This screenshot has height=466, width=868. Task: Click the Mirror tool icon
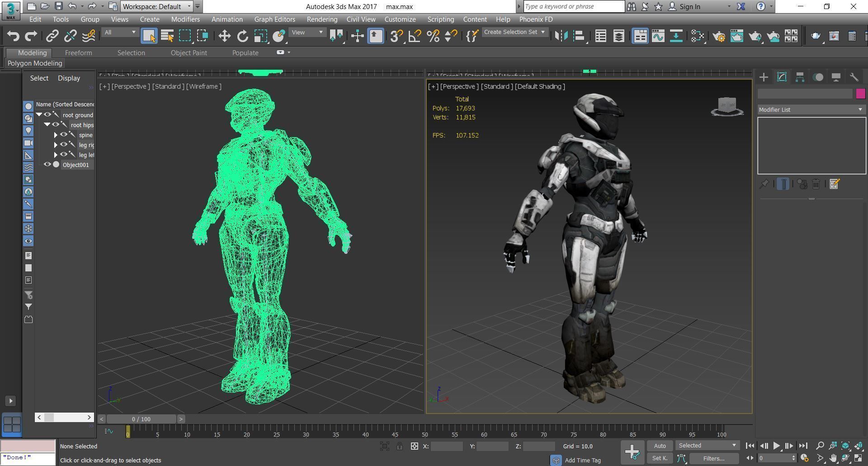pyautogui.click(x=561, y=36)
